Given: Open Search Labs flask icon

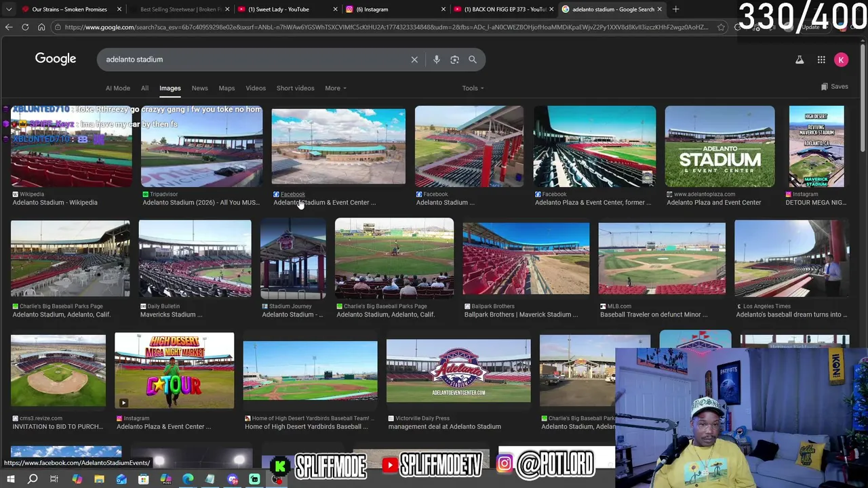Looking at the screenshot, I should pos(800,60).
